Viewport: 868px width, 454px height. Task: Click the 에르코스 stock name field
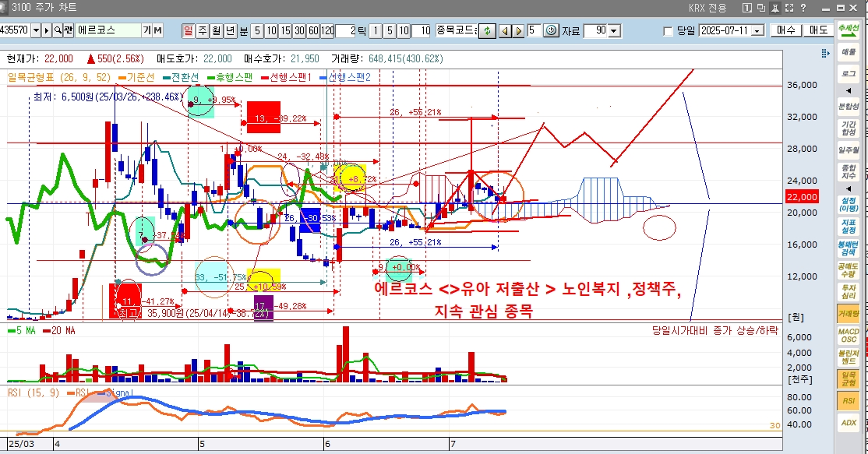point(108,30)
